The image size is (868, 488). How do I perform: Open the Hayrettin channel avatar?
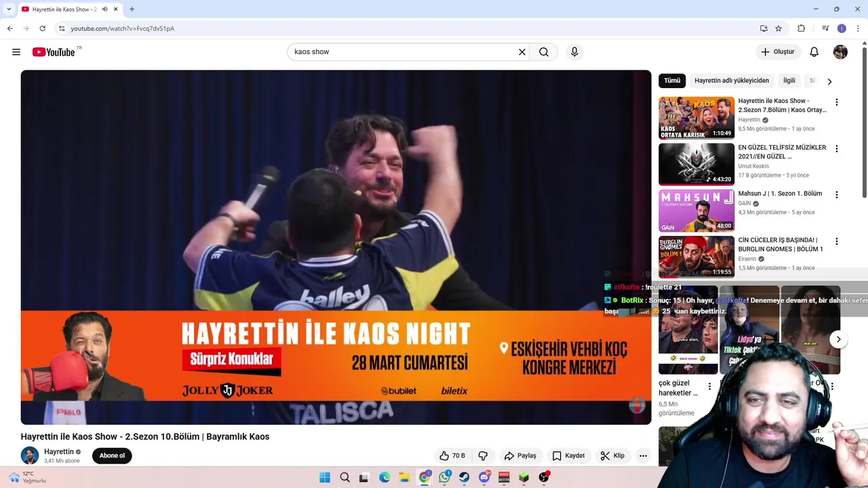(30, 455)
